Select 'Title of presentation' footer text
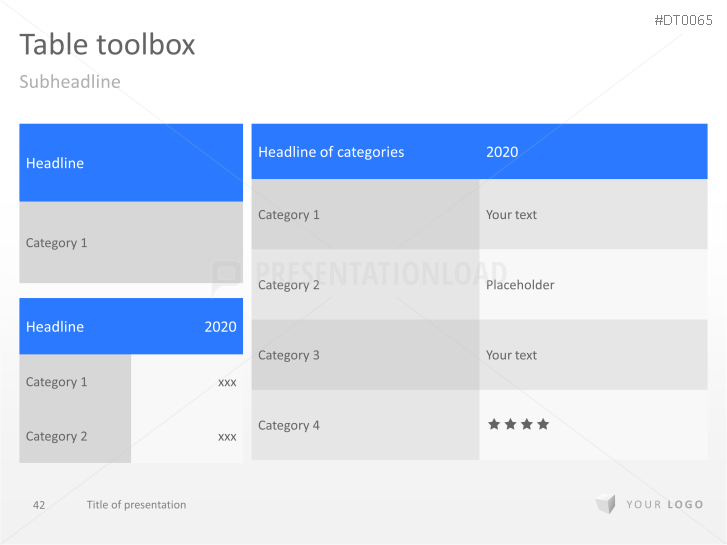This screenshot has height=545, width=727. coord(136,505)
